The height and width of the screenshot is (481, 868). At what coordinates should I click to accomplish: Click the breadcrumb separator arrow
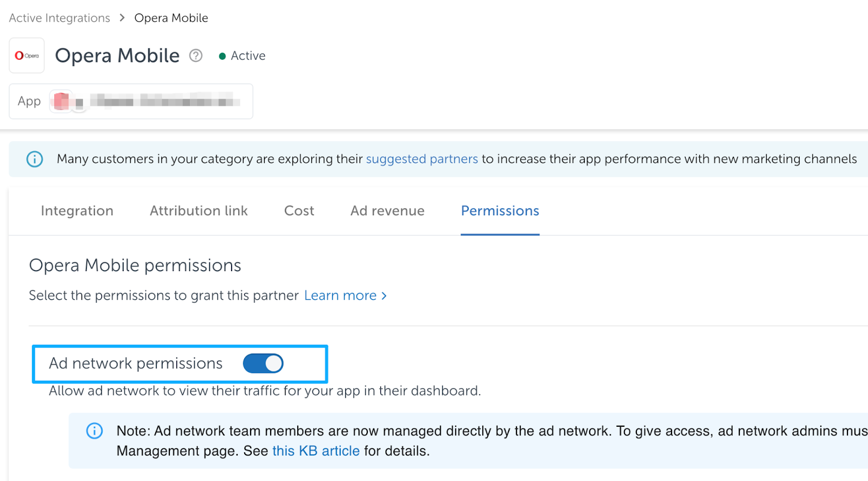(122, 18)
